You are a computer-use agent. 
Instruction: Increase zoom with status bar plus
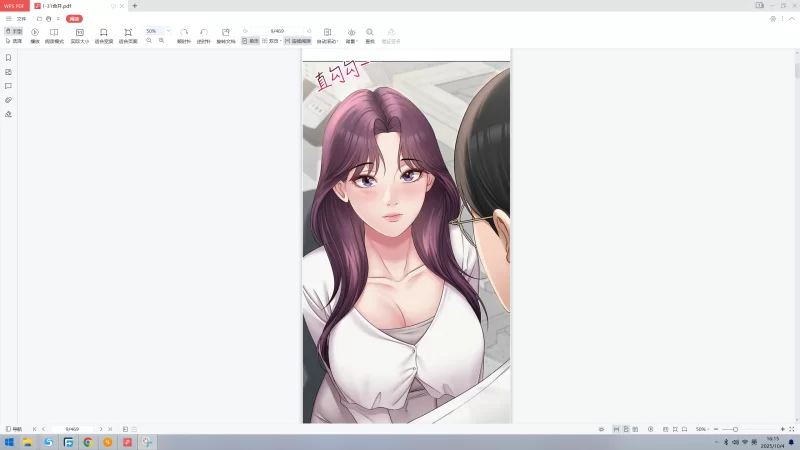click(x=783, y=429)
